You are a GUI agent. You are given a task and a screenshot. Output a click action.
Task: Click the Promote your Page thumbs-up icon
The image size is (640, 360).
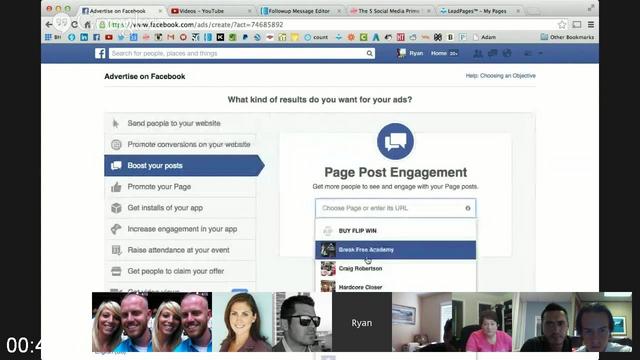point(116,187)
